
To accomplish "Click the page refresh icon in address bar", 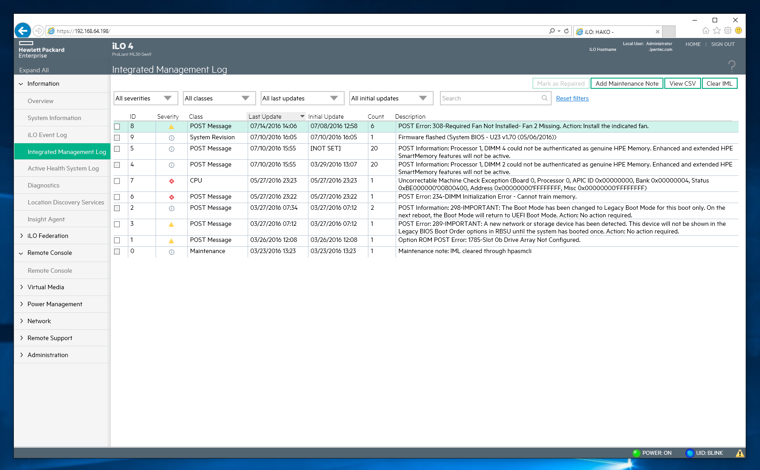I will coord(566,31).
